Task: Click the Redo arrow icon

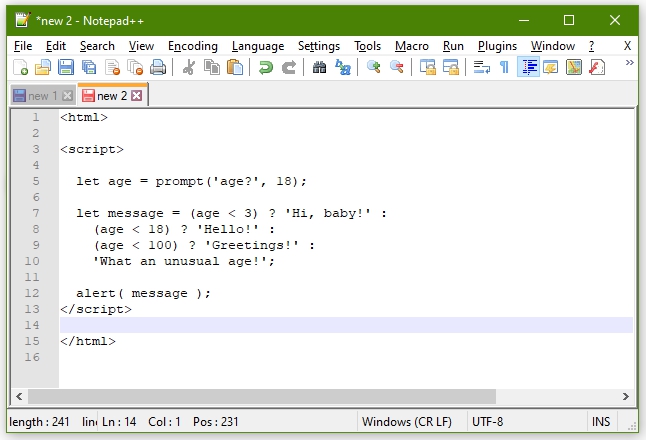Action: coord(289,67)
